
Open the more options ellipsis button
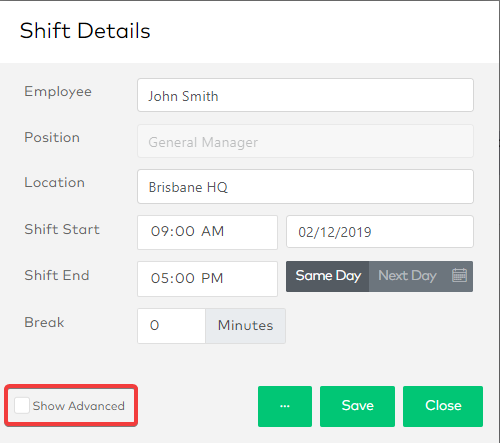[285, 406]
